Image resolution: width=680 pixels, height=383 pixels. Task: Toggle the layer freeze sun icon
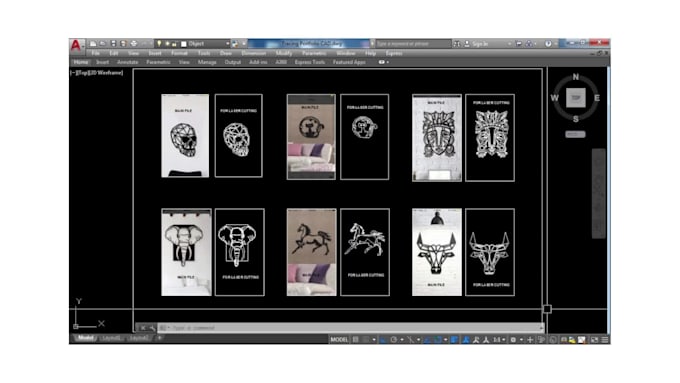click(167, 44)
